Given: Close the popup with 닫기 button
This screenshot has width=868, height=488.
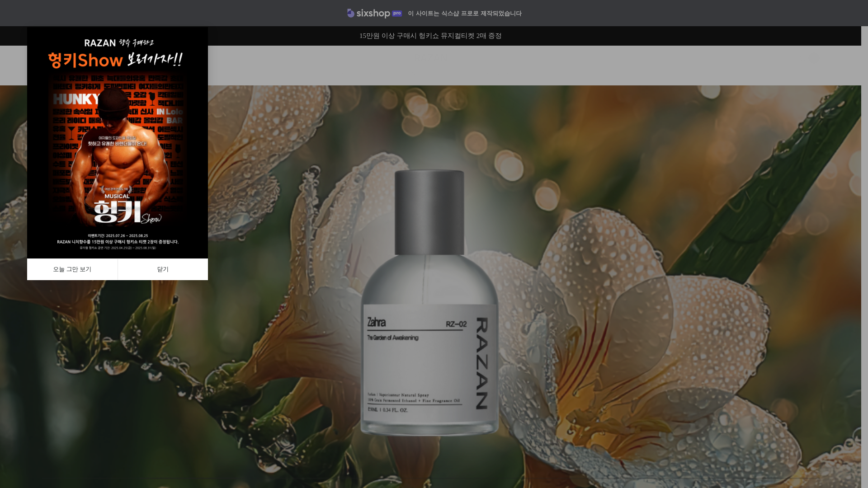Looking at the screenshot, I should 163,269.
